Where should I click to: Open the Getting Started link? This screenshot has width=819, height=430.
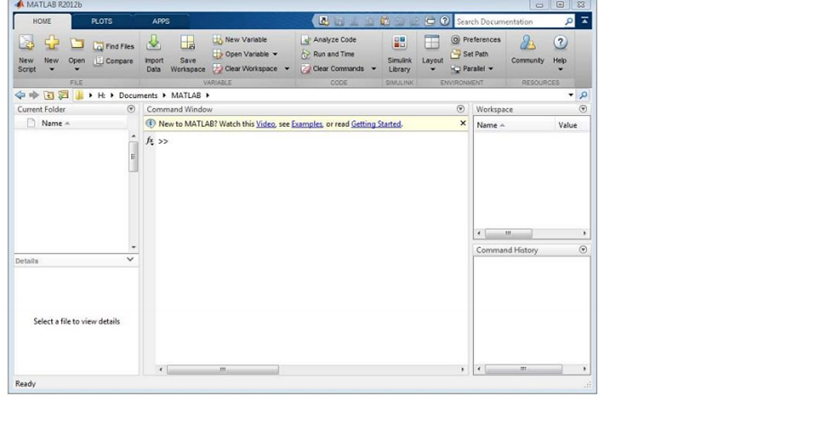(376, 124)
